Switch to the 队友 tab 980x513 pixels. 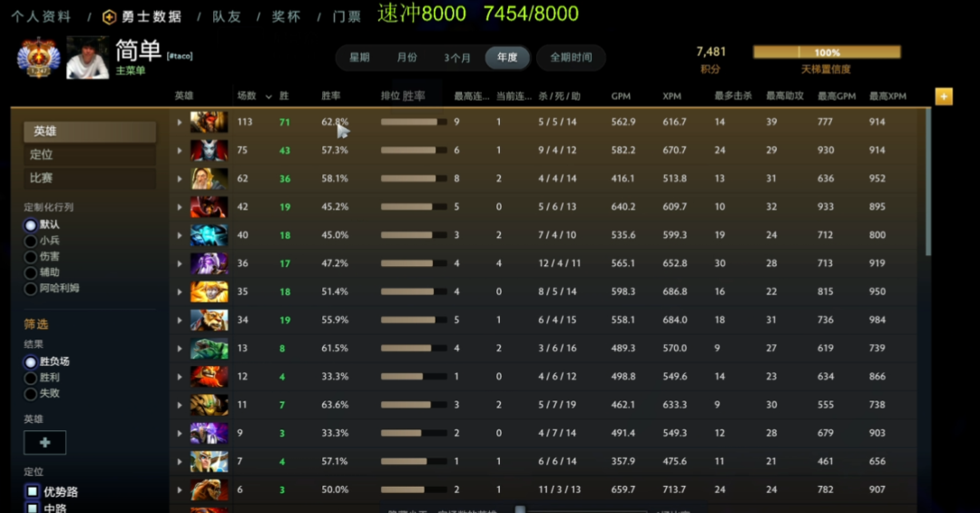tap(227, 17)
